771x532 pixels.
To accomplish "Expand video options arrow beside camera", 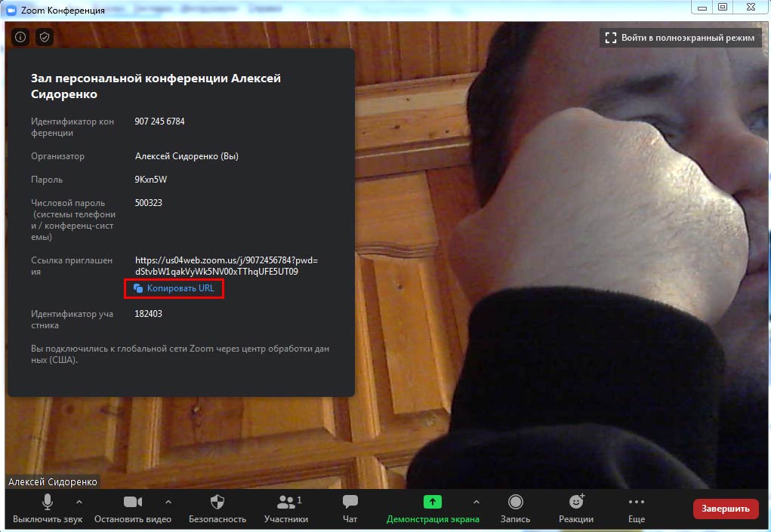I will pyautogui.click(x=168, y=502).
